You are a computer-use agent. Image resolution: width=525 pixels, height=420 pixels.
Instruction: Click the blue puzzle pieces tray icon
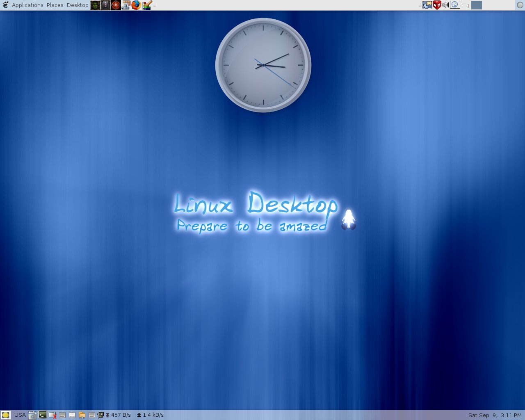[x=427, y=5]
